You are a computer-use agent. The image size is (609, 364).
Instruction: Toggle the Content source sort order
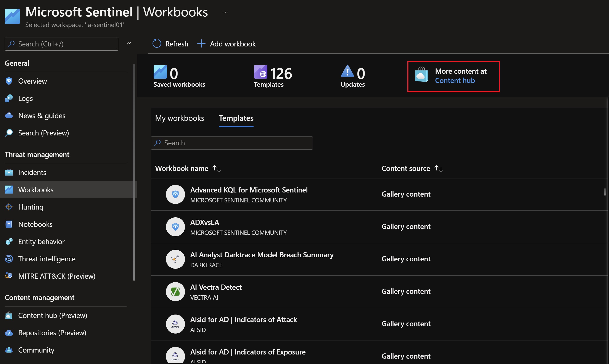click(439, 168)
